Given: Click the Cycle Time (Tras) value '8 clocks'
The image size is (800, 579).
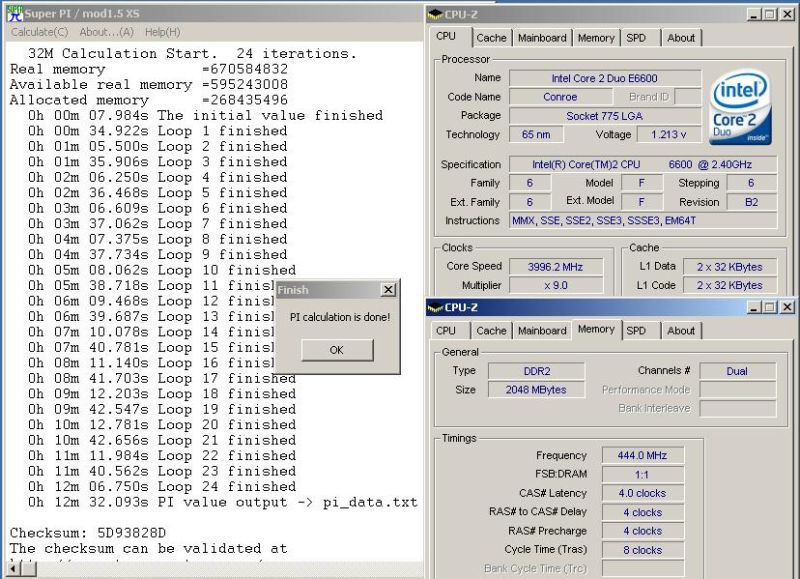Looking at the screenshot, I should pyautogui.click(x=642, y=550).
